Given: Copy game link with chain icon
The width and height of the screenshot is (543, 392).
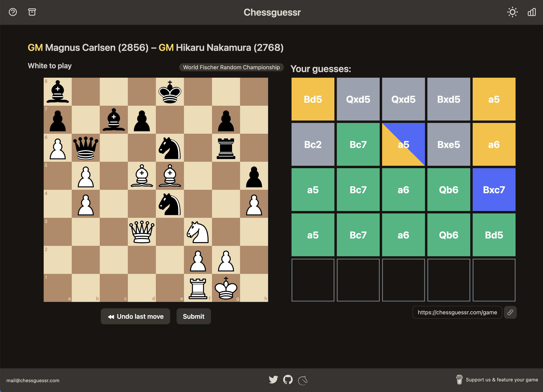Looking at the screenshot, I should click(510, 312).
